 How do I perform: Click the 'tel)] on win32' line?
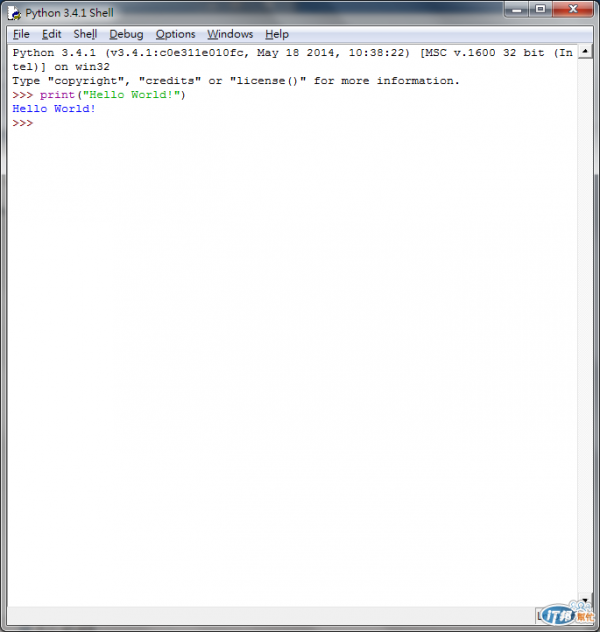tap(61, 67)
